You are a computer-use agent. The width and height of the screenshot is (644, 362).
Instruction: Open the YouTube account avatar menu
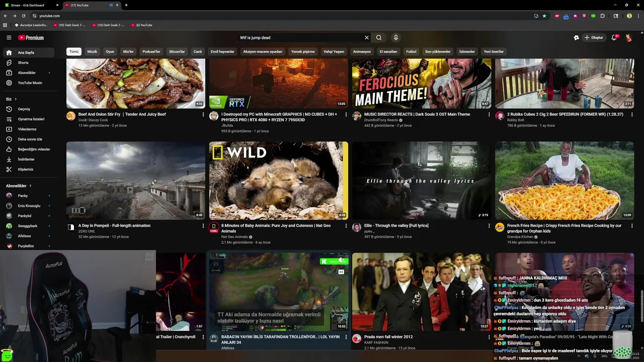coord(629,38)
